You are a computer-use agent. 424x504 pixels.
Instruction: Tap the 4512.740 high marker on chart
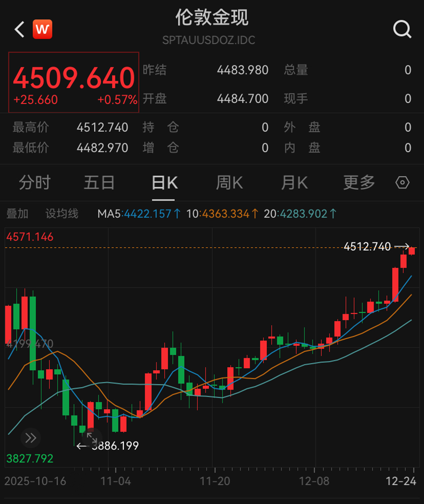click(x=367, y=246)
